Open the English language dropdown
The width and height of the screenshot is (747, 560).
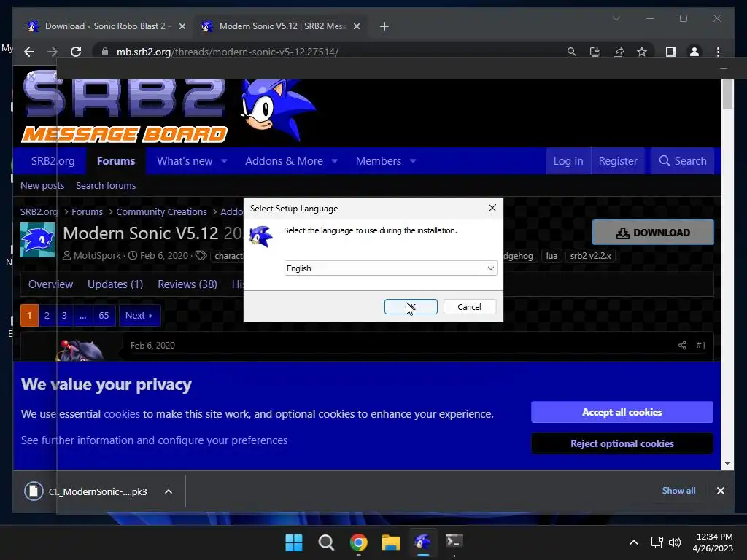point(391,268)
